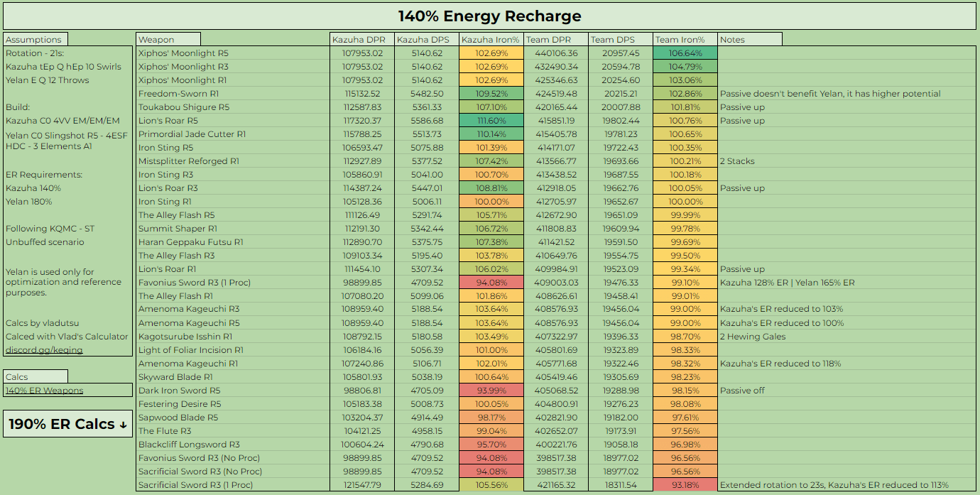Open the 140% ER Weapons link
Viewport: 980px width, 495px height.
coord(44,391)
